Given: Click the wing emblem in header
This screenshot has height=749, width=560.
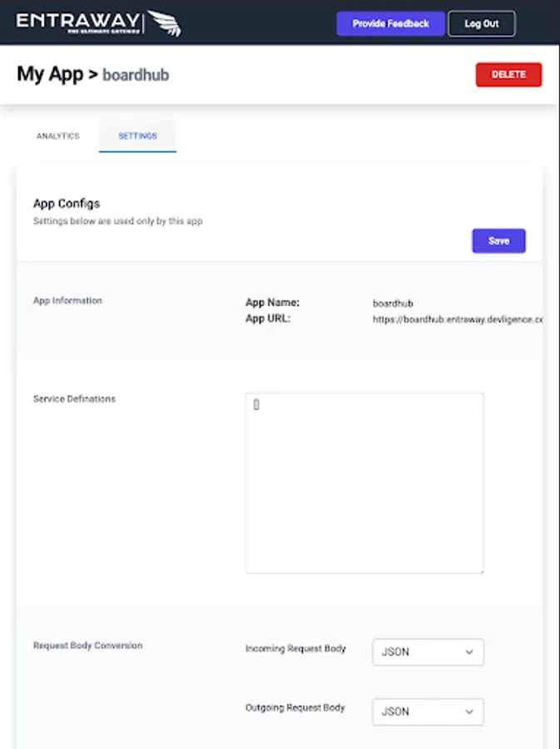Looking at the screenshot, I should pyautogui.click(x=164, y=23).
